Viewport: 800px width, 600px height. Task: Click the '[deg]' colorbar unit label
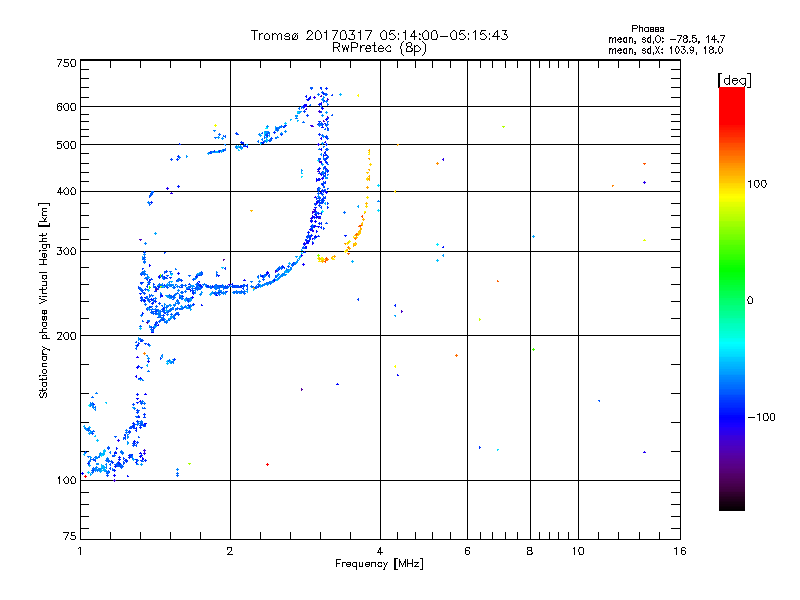tap(734, 80)
